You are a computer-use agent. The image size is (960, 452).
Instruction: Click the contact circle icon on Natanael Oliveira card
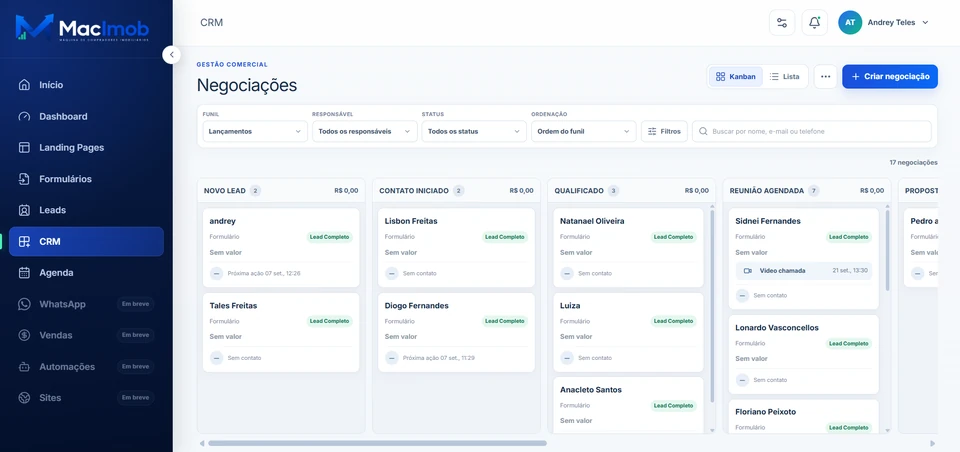[x=567, y=273]
